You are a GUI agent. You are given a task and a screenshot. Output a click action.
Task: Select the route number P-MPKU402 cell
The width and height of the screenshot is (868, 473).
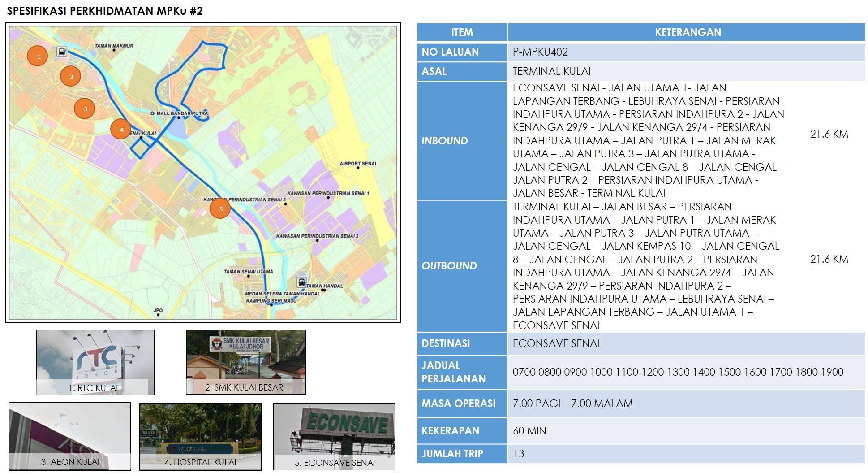click(x=686, y=52)
